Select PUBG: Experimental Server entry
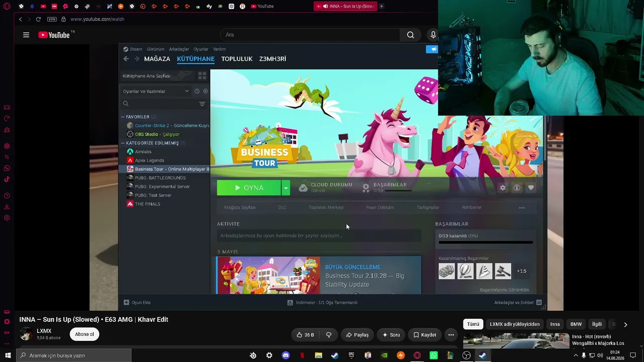This screenshot has height=362, width=644. point(158,187)
